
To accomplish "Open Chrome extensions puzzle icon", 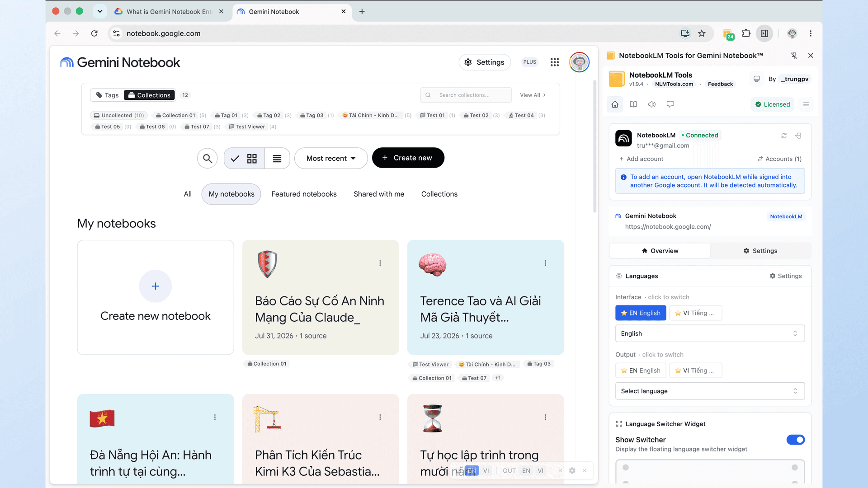I will point(746,33).
